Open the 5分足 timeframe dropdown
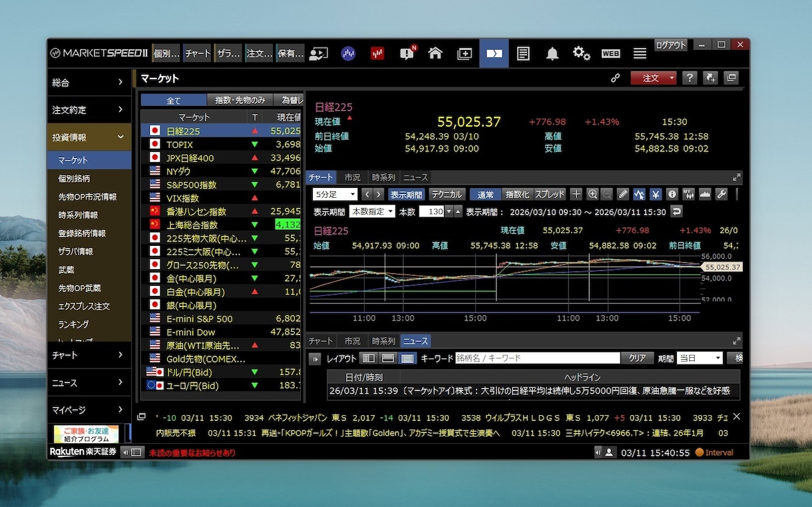 [x=335, y=195]
